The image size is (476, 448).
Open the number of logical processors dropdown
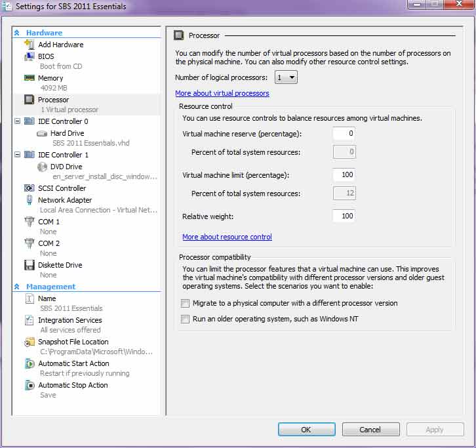click(286, 77)
